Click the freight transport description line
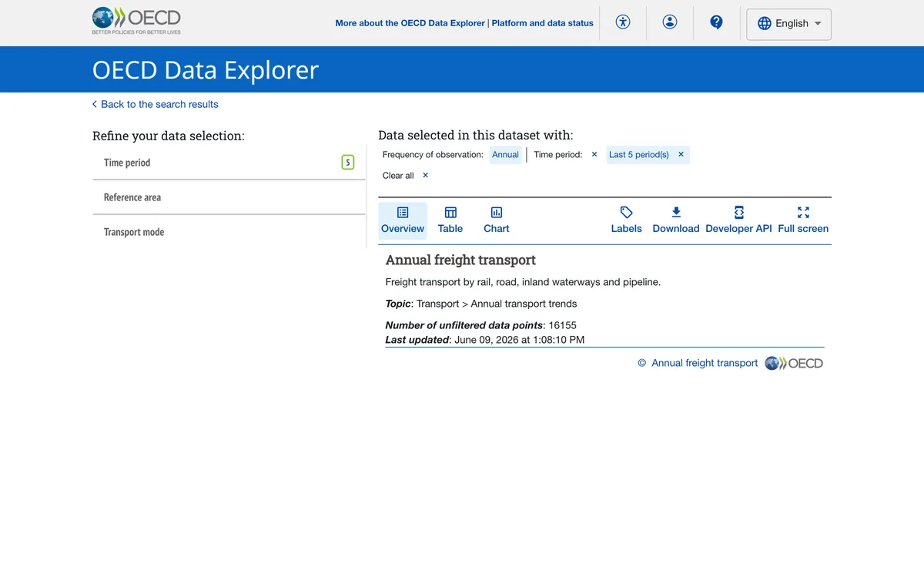This screenshot has height=578, width=924. coord(523,282)
